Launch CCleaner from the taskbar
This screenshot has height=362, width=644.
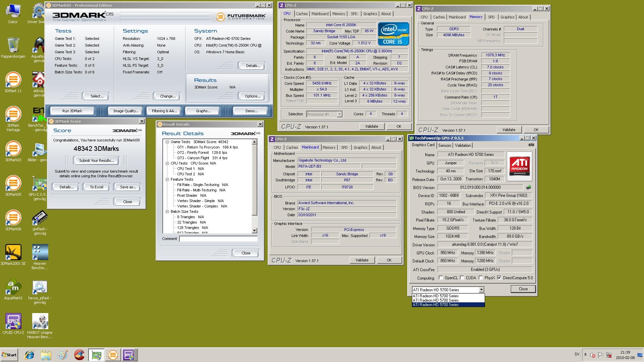tap(79, 355)
